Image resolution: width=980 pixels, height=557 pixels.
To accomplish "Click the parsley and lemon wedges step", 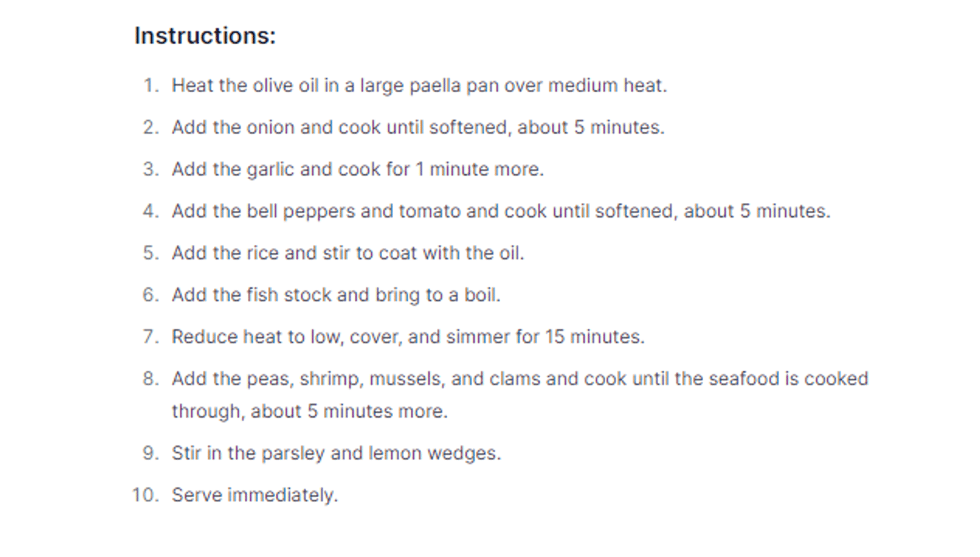I will (336, 454).
